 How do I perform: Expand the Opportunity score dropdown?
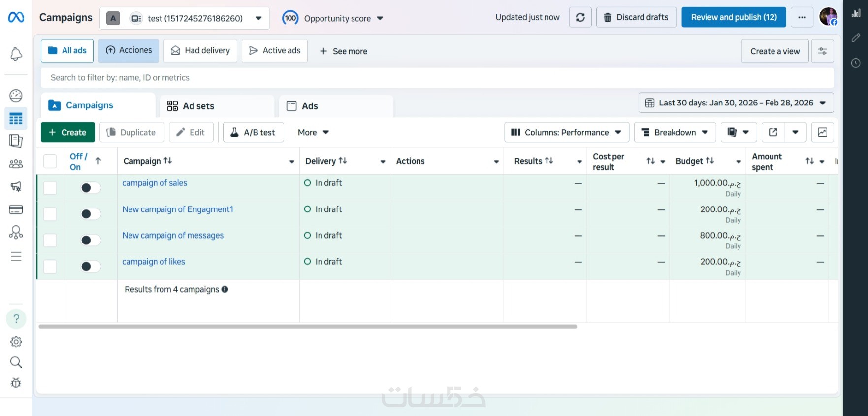333,18
